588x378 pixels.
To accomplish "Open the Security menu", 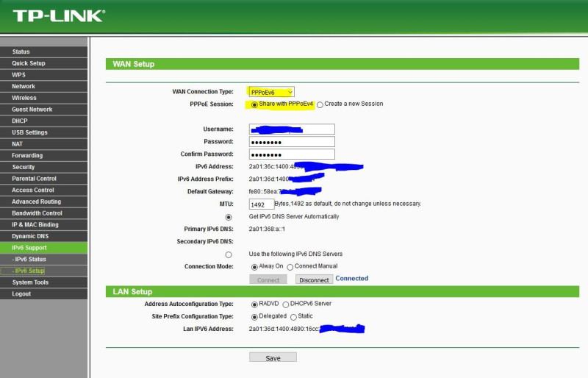I will [x=43, y=167].
